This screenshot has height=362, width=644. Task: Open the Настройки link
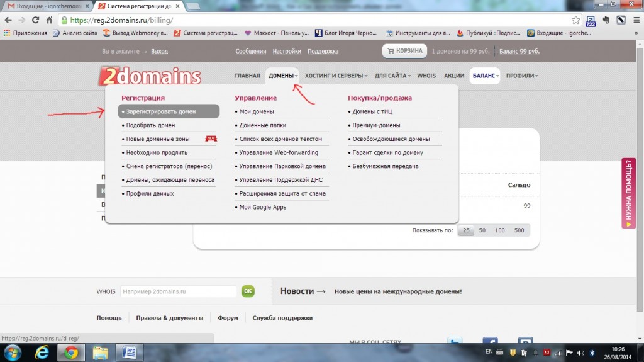[287, 52]
